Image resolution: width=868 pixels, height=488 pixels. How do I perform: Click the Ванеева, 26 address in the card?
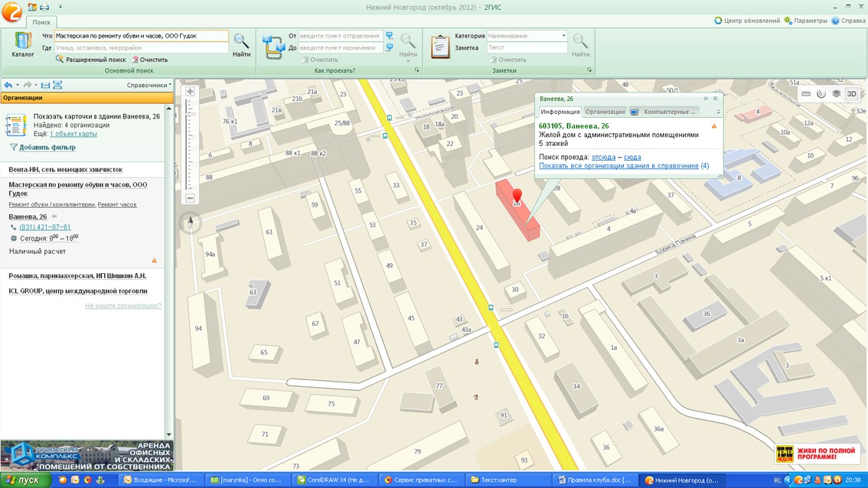28,217
